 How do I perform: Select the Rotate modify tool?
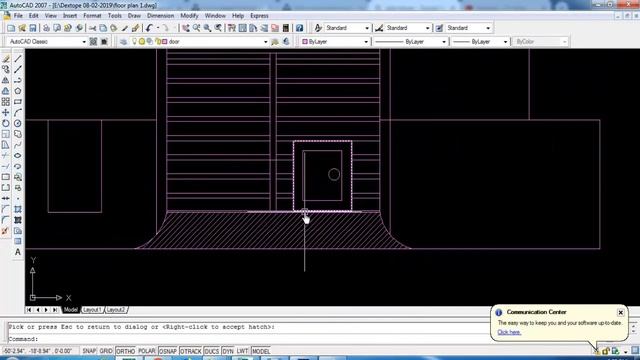(x=6, y=123)
